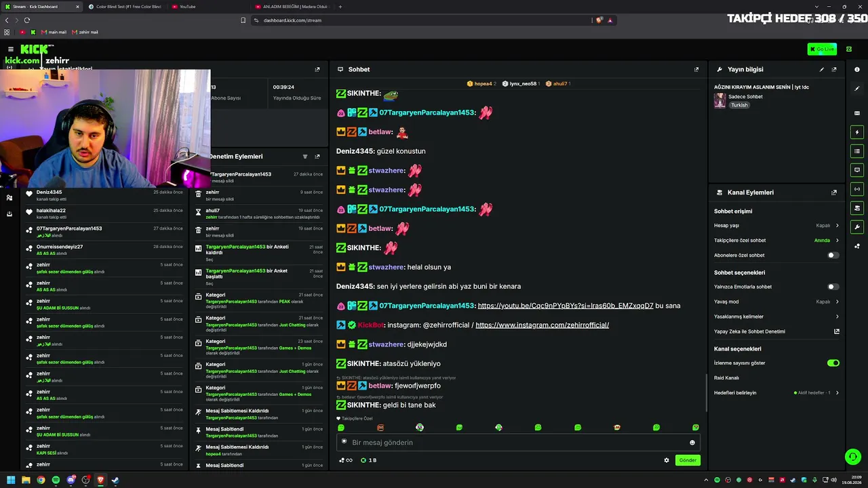Click hopea4 top gifter badge
Viewport: 868px width, 488px height.
481,84
